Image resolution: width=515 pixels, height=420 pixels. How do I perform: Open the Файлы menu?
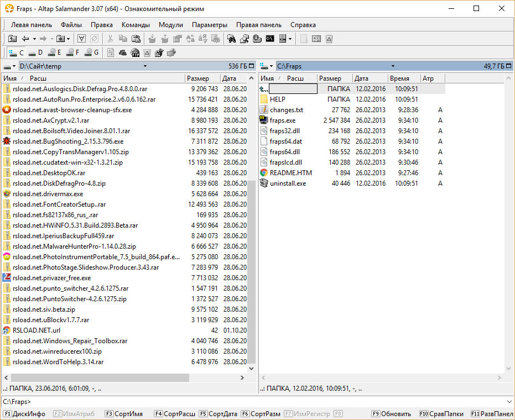coord(71,25)
